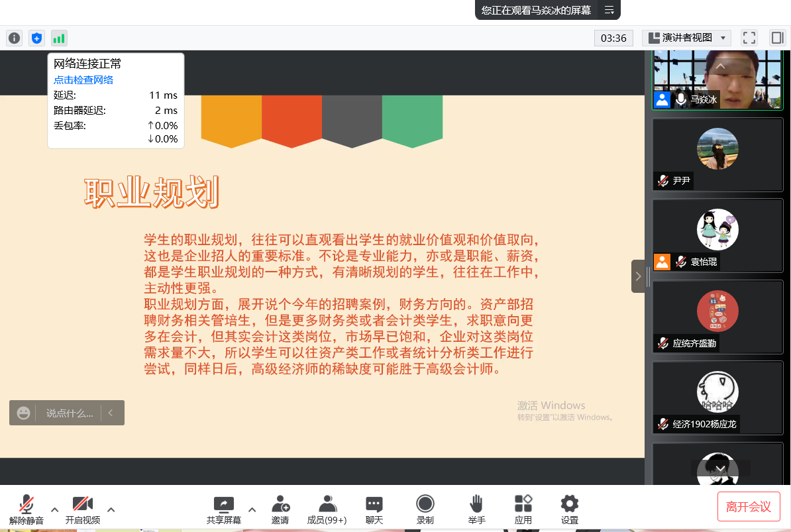Screen dimensions: 791x532
Task: Open the Invite (邀请) icon
Action: tap(280, 509)
